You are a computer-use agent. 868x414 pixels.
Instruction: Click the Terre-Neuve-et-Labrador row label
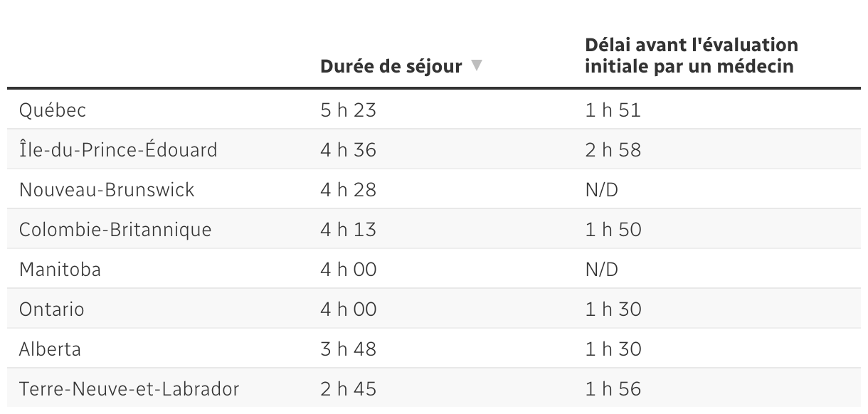pos(129,389)
